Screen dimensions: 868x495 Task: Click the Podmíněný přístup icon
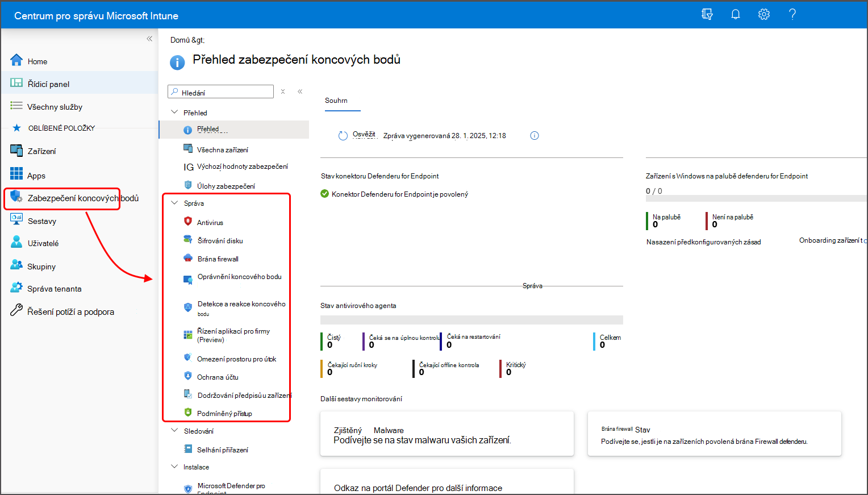[188, 413]
